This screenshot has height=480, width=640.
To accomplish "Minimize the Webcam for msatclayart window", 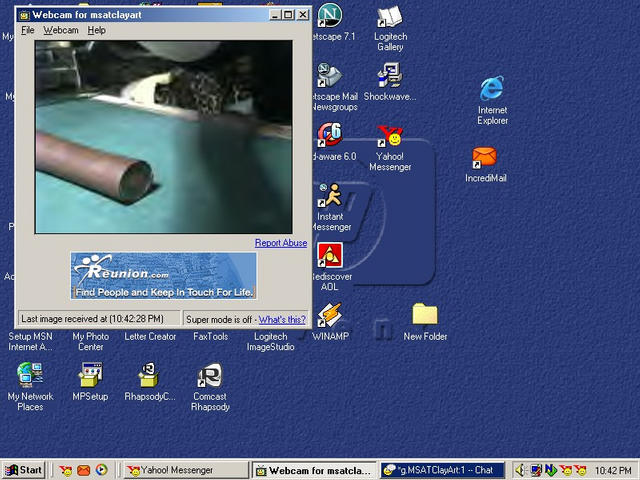I will 275,15.
